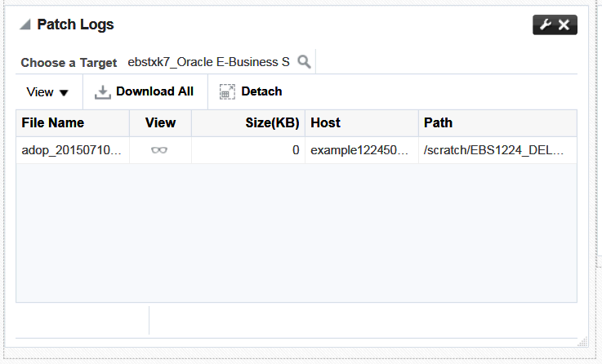Image resolution: width=602 pixels, height=364 pixels.
Task: Select the adop_20150710 log file row
Action: [x=297, y=150]
